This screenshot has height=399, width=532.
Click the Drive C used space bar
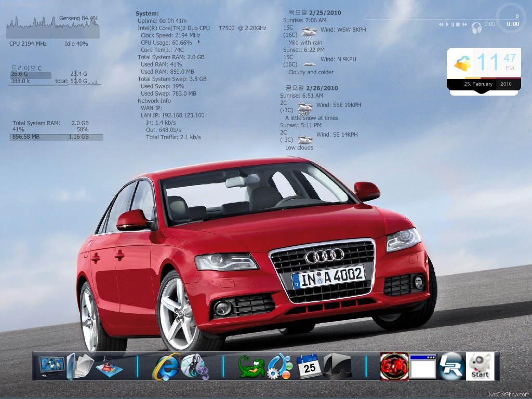(31, 75)
